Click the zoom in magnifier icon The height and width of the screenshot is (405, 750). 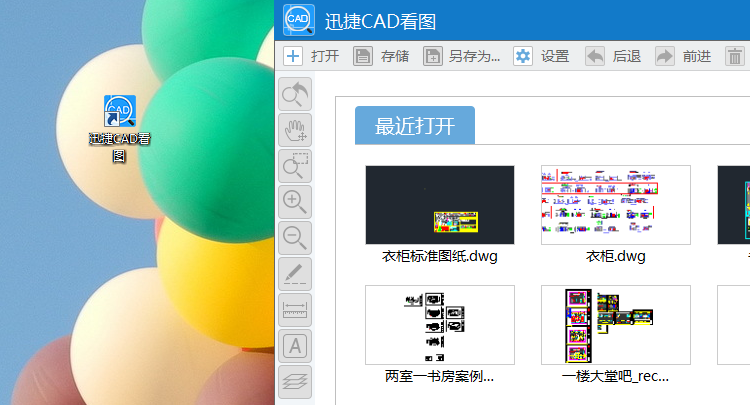pos(295,202)
